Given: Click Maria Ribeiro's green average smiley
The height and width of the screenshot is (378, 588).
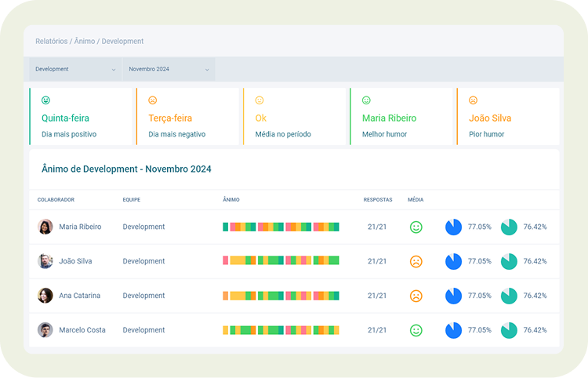Looking at the screenshot, I should click(416, 227).
